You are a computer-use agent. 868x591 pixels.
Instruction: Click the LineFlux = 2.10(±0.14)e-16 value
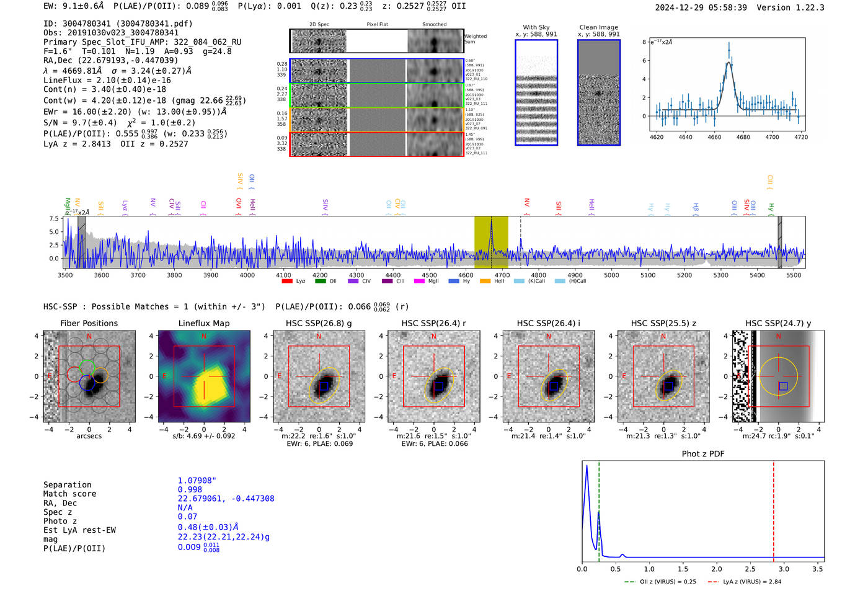tap(107, 81)
